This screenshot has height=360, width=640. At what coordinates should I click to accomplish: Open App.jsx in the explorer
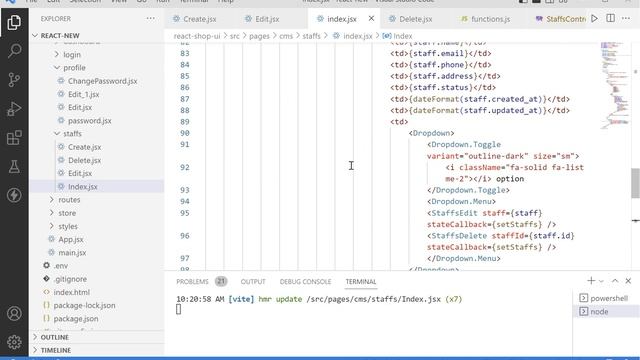coord(97,239)
